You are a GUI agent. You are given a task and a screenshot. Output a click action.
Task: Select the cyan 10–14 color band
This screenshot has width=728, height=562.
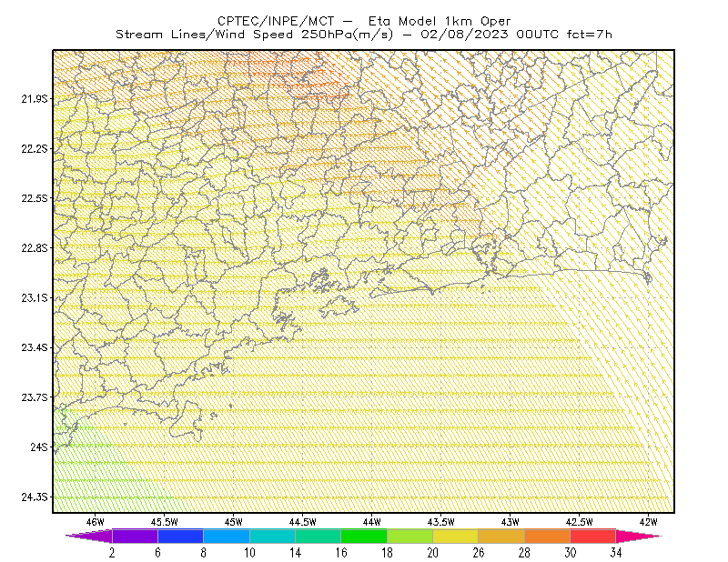(272, 536)
